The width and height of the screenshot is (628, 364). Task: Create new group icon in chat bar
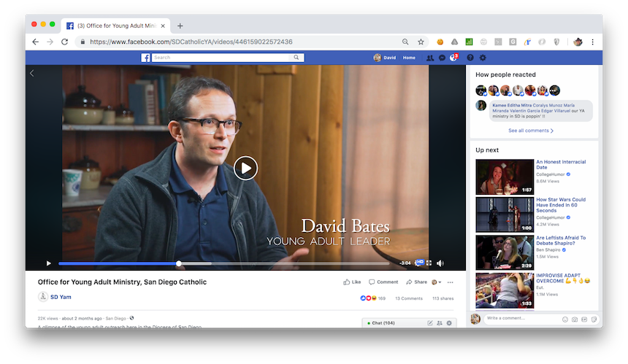click(x=440, y=323)
